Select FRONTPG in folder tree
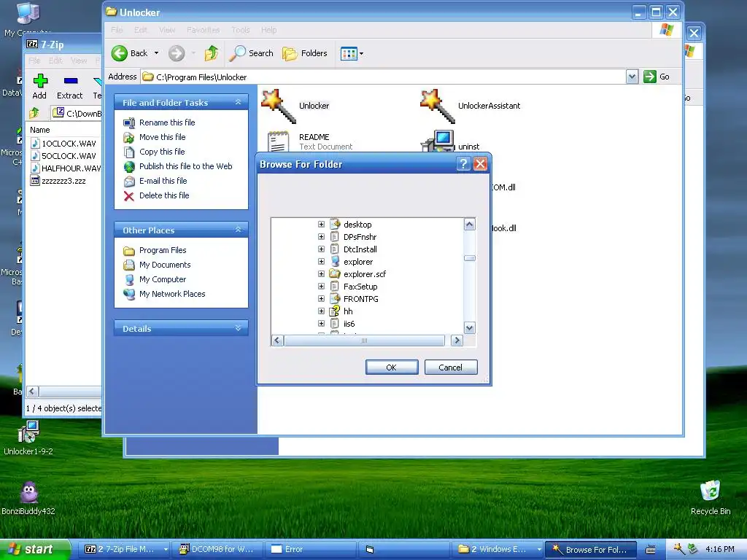Screen dimensions: 747x560 point(360,298)
